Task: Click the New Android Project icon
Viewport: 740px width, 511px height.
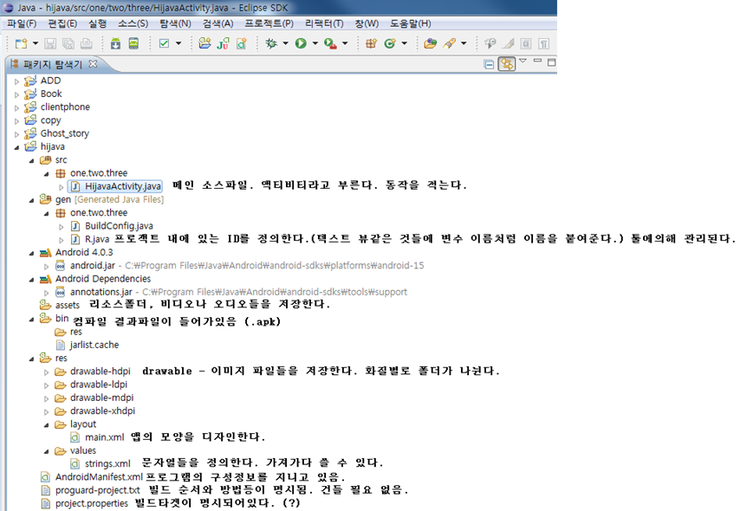Action: pos(205,44)
